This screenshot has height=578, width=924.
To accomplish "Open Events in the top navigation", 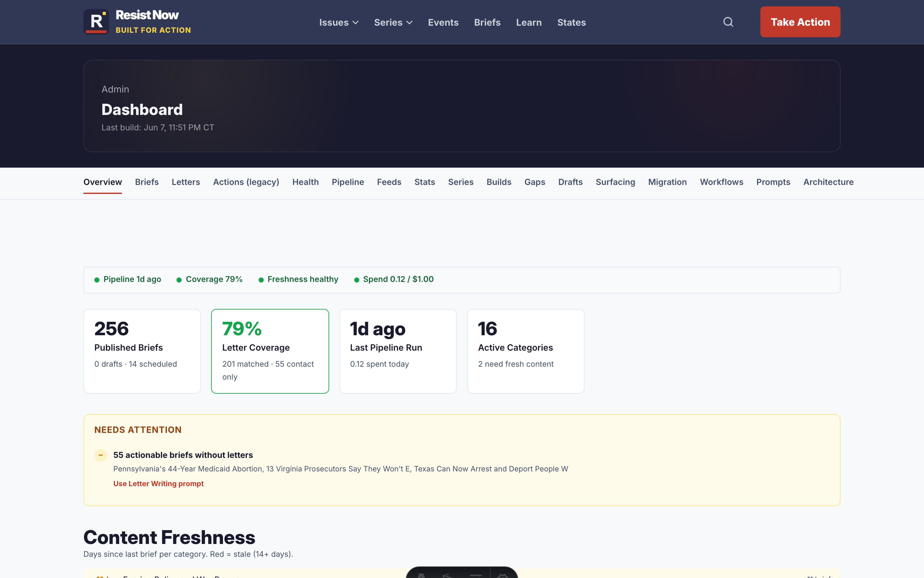I will point(443,22).
